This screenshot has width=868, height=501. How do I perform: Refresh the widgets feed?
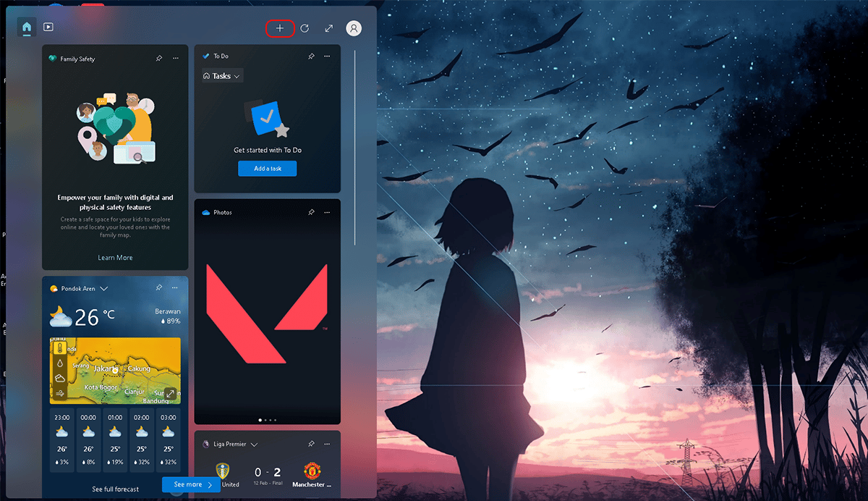[305, 28]
